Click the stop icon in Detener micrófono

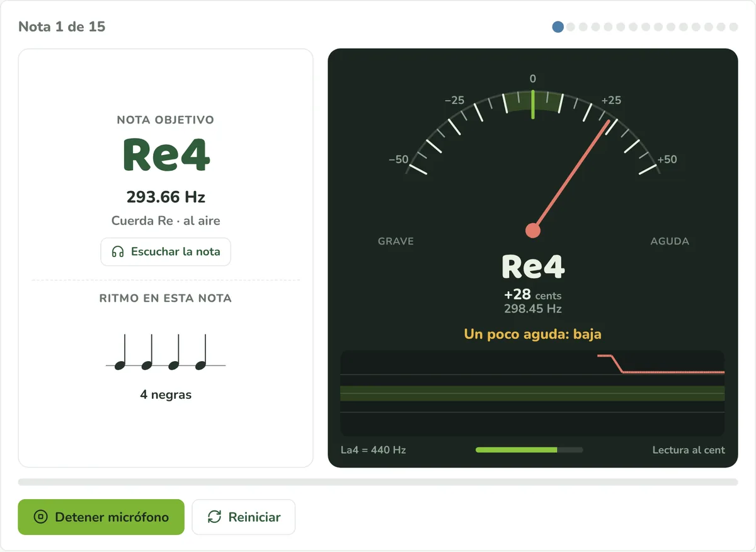pyautogui.click(x=40, y=517)
